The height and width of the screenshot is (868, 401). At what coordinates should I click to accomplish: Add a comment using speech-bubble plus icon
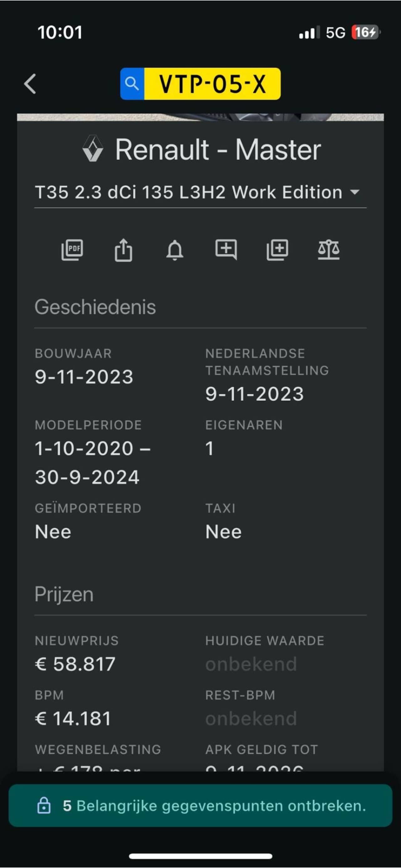[226, 250]
